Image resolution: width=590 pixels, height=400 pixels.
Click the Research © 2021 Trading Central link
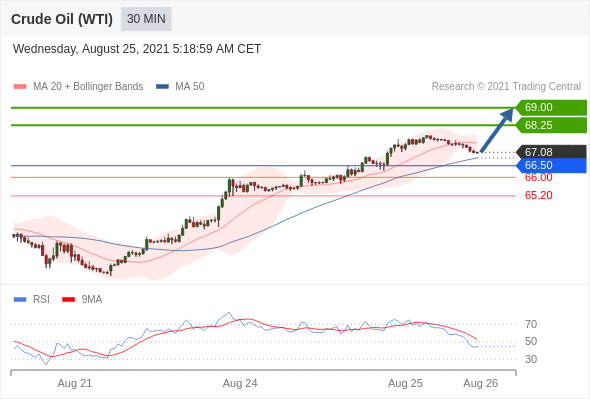(506, 87)
